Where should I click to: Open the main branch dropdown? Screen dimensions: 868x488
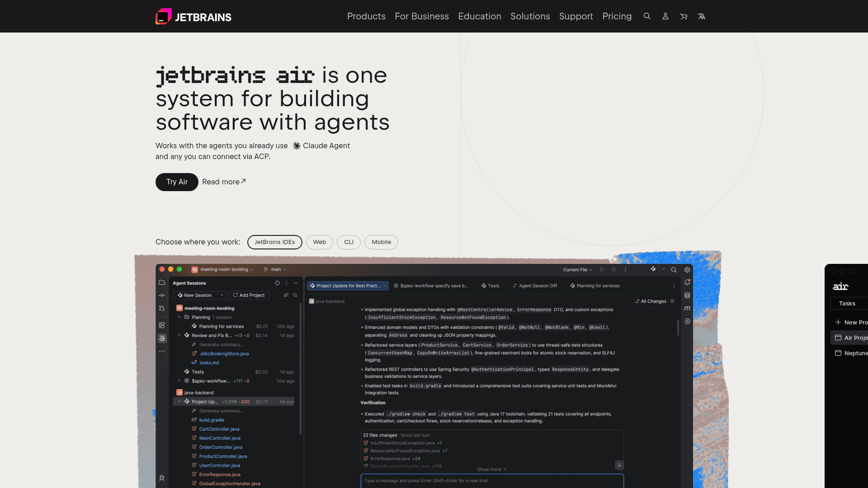[275, 270]
